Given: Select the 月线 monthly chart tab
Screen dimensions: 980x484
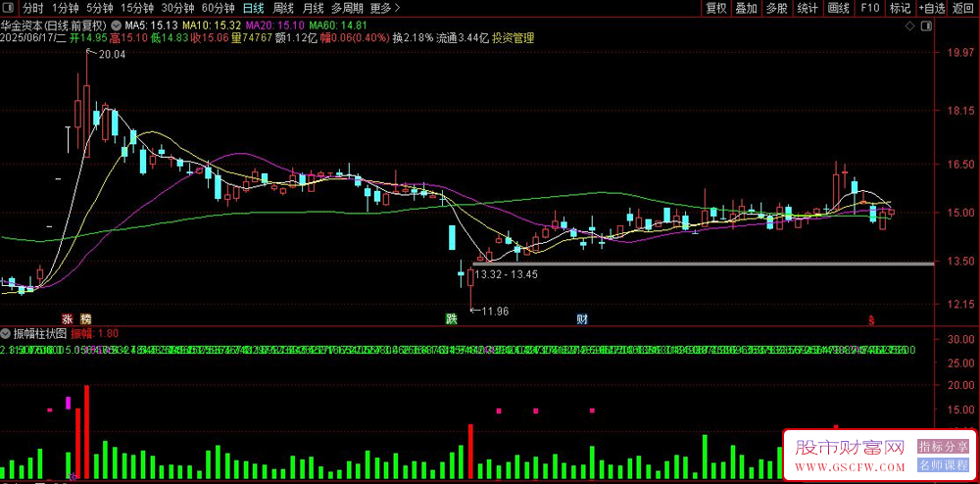Looking at the screenshot, I should click(314, 8).
